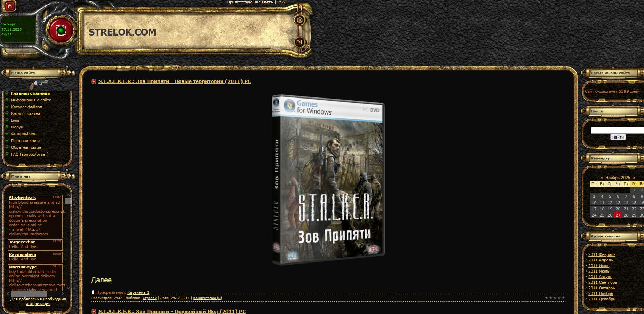The height and width of the screenshot is (314, 644).
Task: Go to next month in calendar
Action: coord(634,178)
